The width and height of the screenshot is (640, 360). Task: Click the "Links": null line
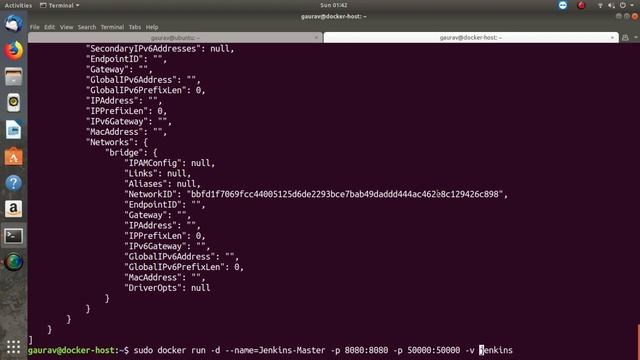[x=158, y=173]
